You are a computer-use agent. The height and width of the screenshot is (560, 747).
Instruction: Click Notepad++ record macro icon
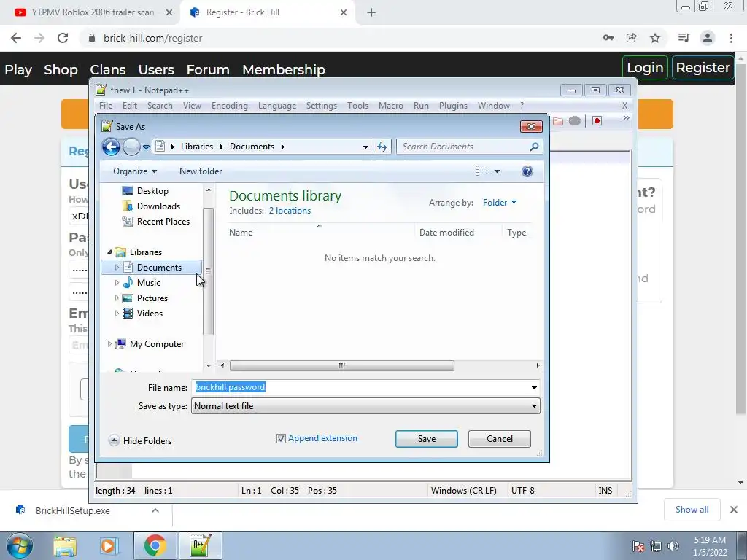tap(597, 121)
